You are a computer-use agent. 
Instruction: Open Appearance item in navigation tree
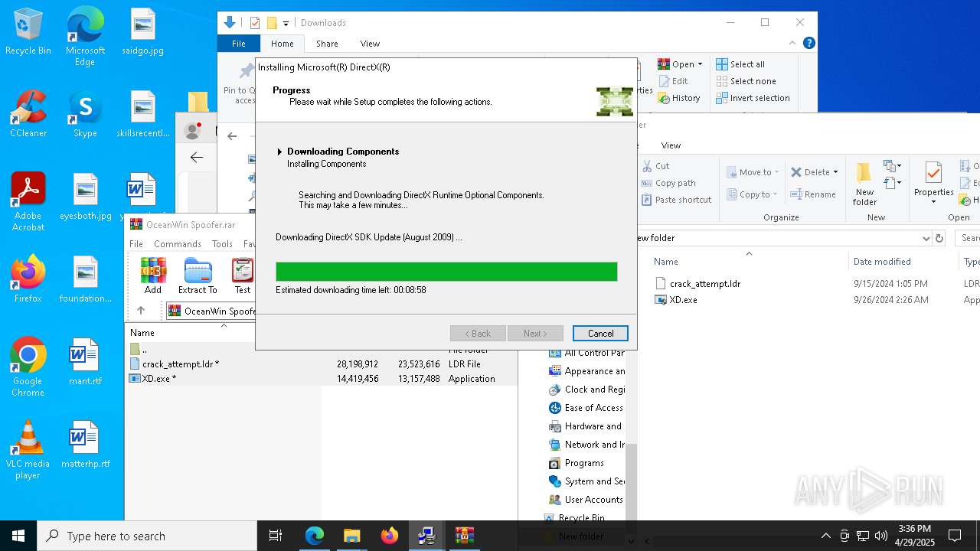click(587, 371)
